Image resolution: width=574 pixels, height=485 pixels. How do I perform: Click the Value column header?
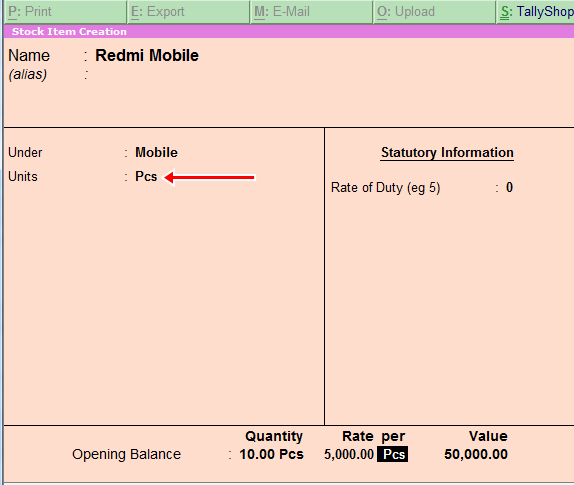[488, 436]
